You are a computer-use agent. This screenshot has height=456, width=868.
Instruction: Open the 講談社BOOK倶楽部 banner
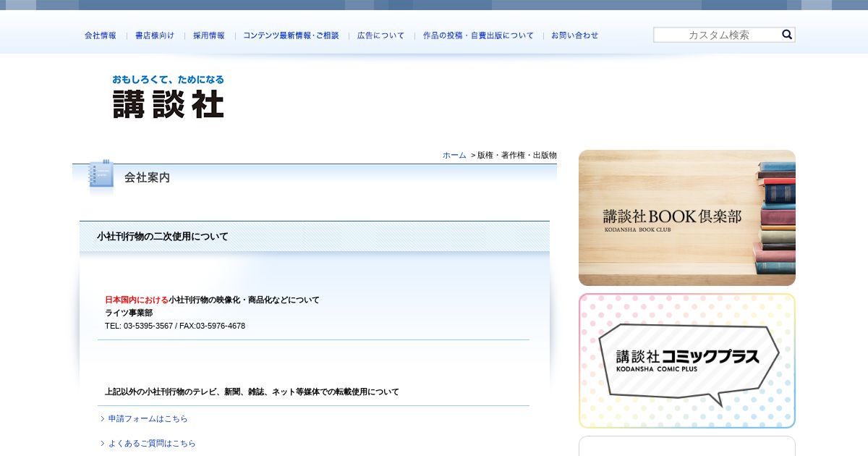[687, 218]
